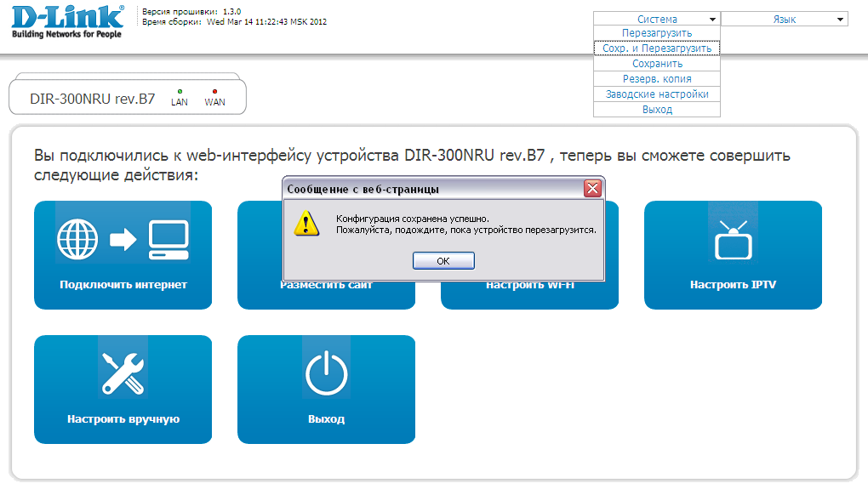Screen dimensions: 868x495
Task: Choose Сохр. и Перезагрузить menu entry
Action: 657,48
